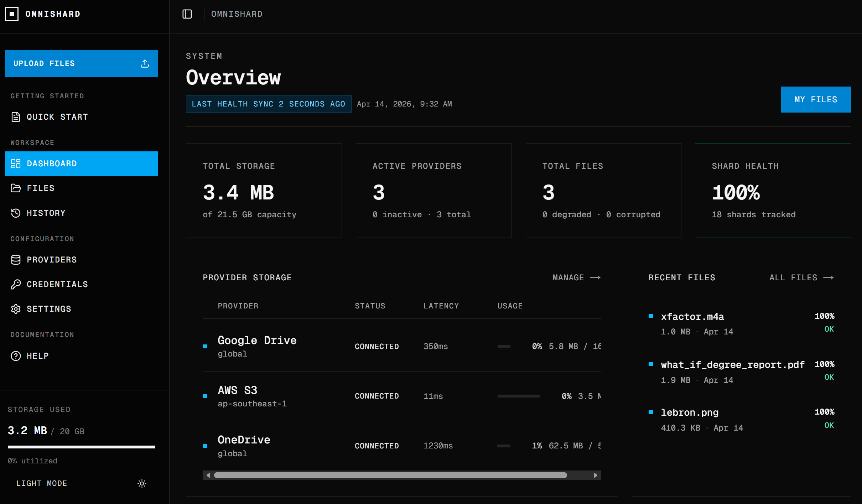Image resolution: width=862 pixels, height=504 pixels.
Task: Select Google Drive provider name
Action: click(257, 340)
